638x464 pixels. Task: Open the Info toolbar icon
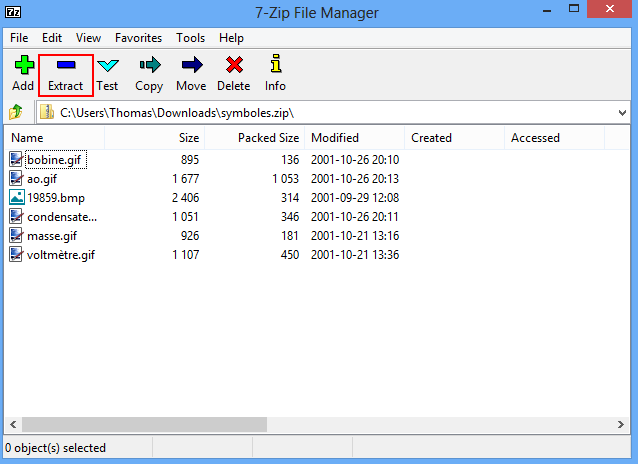pyautogui.click(x=276, y=63)
